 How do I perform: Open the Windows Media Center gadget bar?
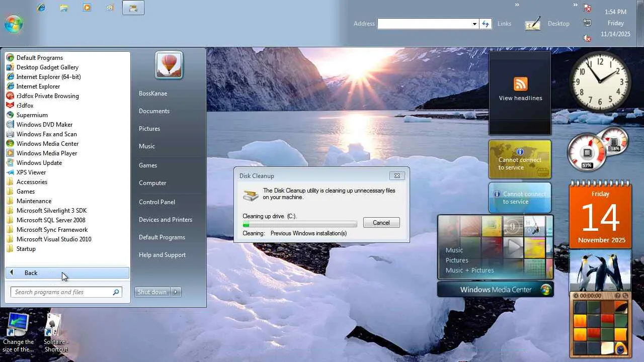click(x=496, y=290)
